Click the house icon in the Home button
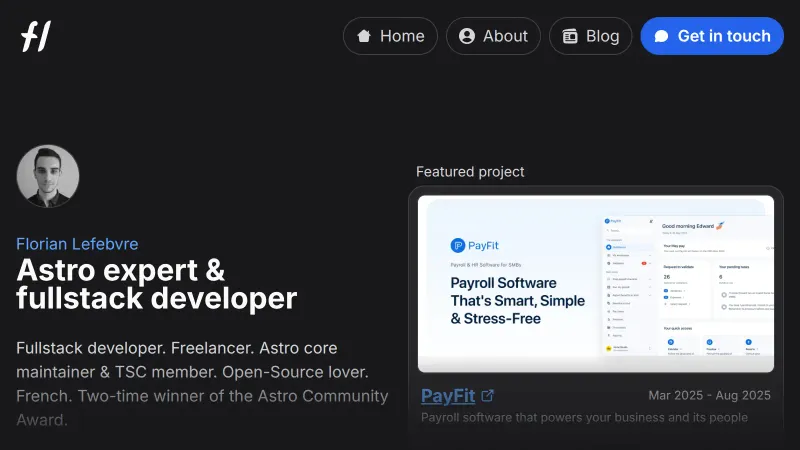Image resolution: width=800 pixels, height=450 pixels. point(364,36)
